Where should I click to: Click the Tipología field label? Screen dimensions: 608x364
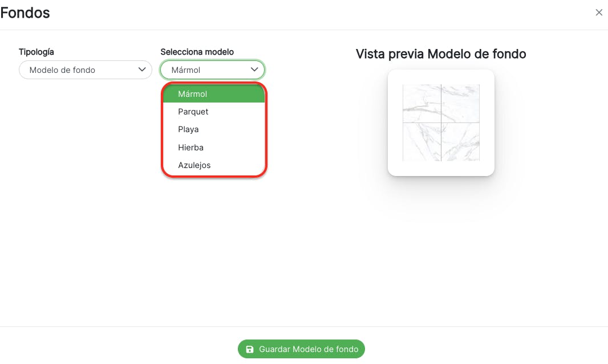point(37,52)
